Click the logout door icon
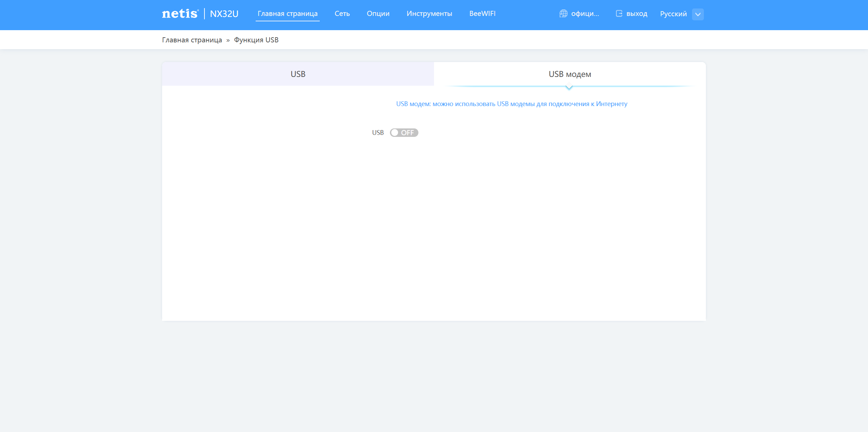Image resolution: width=868 pixels, height=432 pixels. pyautogui.click(x=619, y=14)
